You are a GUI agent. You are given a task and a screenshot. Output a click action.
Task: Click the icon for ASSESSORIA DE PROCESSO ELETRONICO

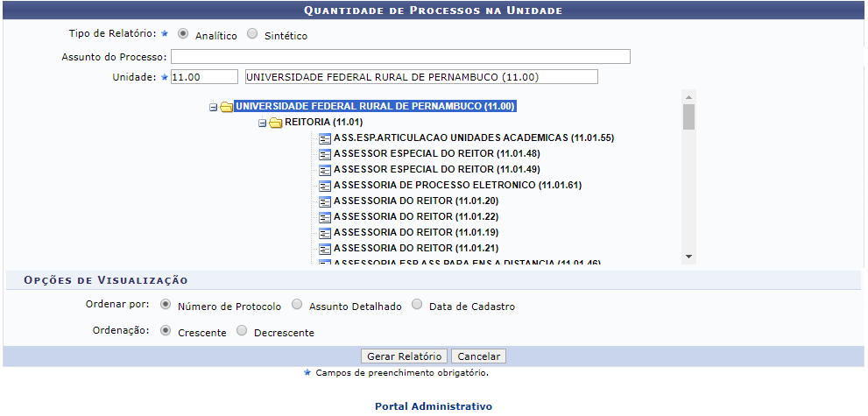pos(324,186)
